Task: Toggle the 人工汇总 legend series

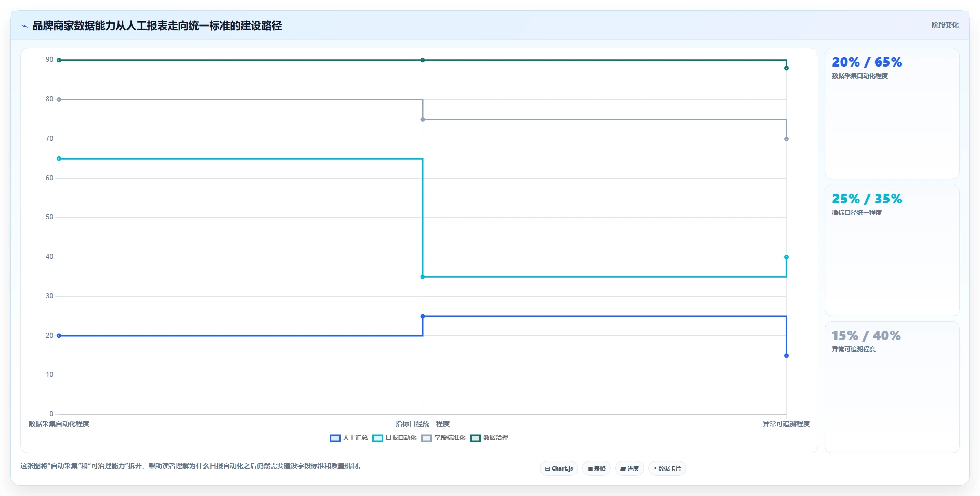Action: click(x=349, y=438)
